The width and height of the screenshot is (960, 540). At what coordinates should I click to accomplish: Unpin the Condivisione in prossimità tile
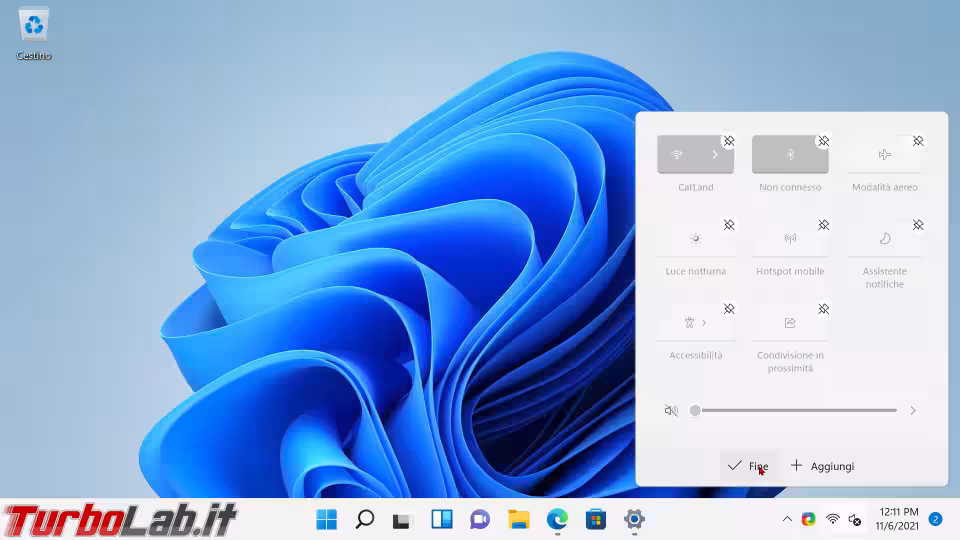[823, 309]
